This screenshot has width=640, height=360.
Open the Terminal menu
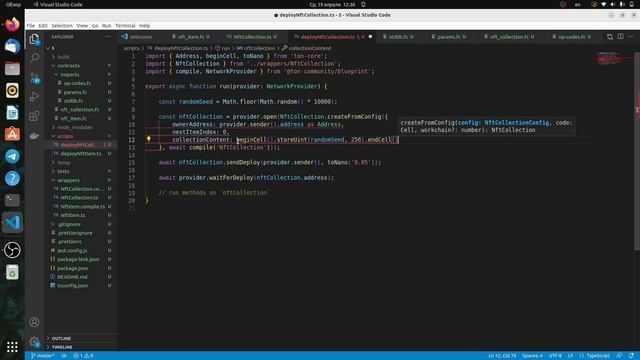(125, 25)
